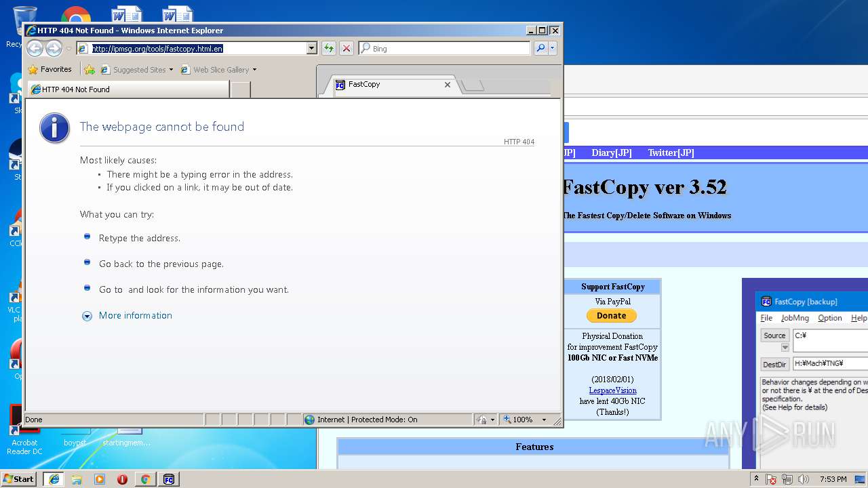Open zoom level dropdown arrow
Viewport: 868px width, 488px height.
[544, 420]
